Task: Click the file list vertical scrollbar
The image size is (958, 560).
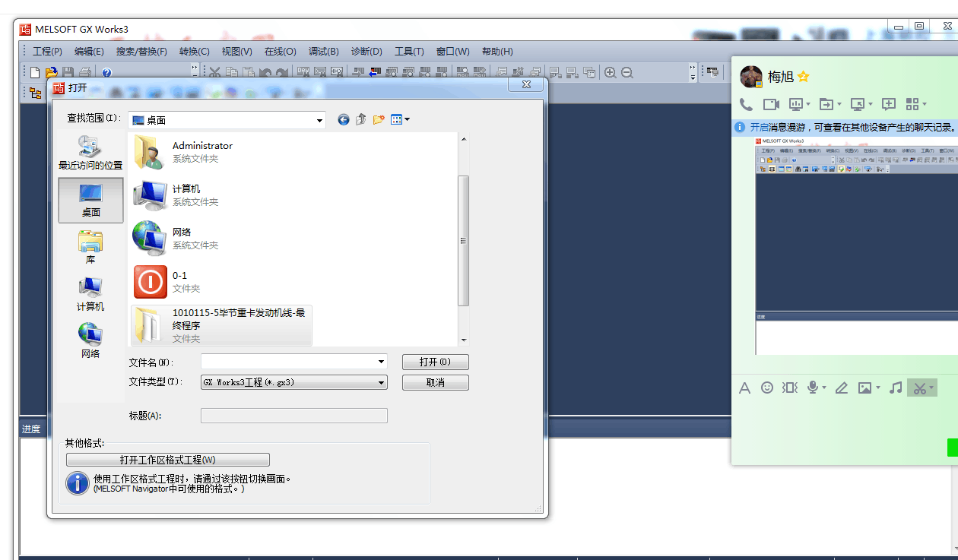Action: point(463,240)
